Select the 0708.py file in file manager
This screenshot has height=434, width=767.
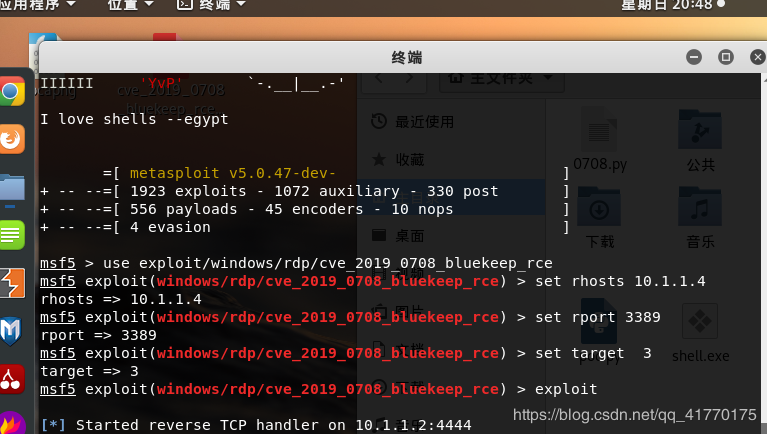point(600,139)
